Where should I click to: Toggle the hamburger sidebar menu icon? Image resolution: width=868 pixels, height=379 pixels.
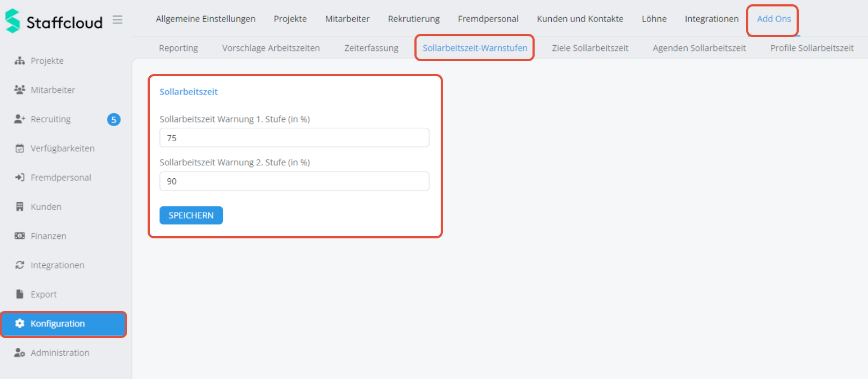point(118,20)
